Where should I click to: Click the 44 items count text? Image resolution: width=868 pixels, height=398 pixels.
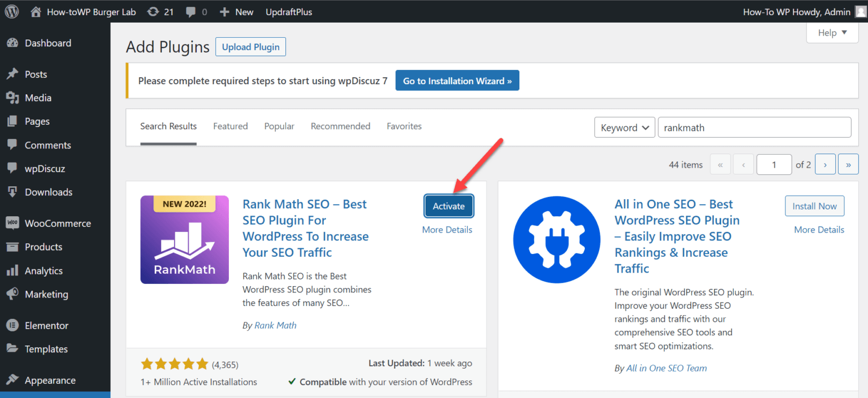[x=685, y=165]
